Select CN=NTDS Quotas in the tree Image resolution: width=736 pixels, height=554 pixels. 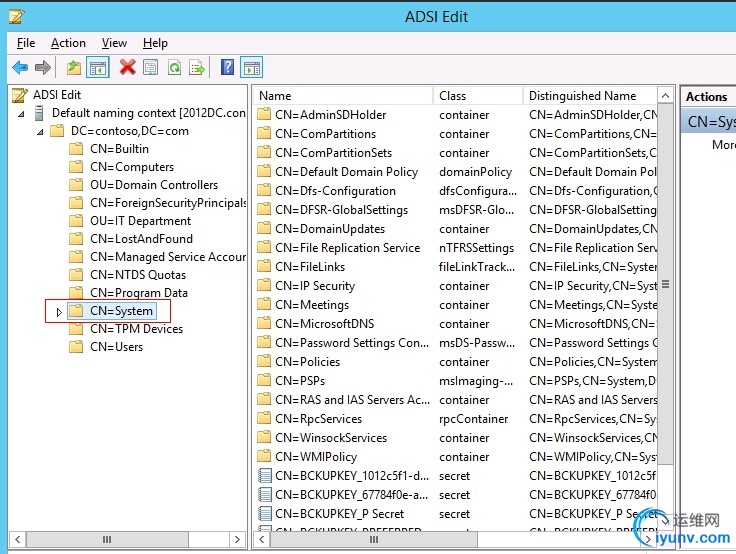[x=138, y=275]
